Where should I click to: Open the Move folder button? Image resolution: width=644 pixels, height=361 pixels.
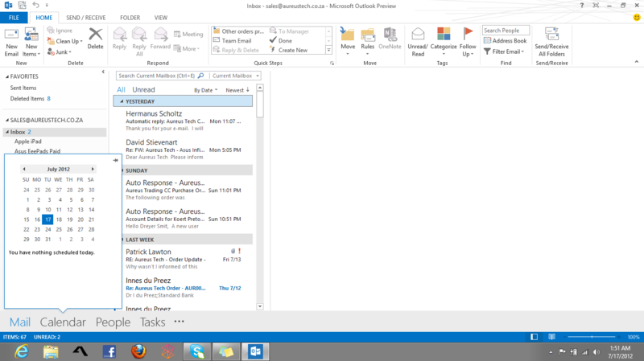348,42
